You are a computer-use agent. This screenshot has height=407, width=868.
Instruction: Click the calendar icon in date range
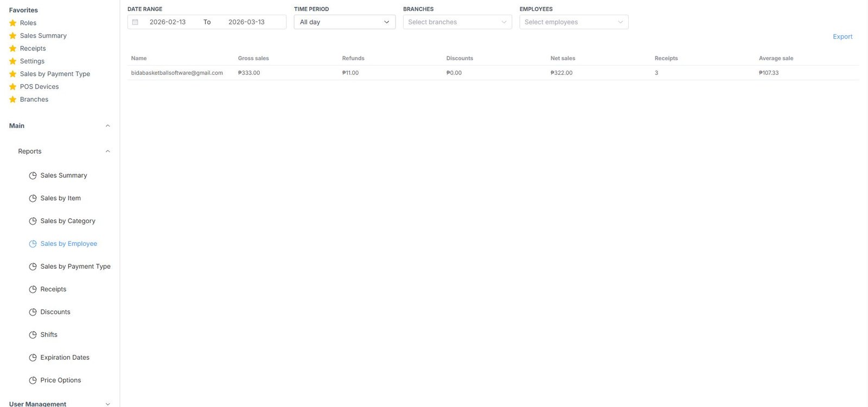135,22
